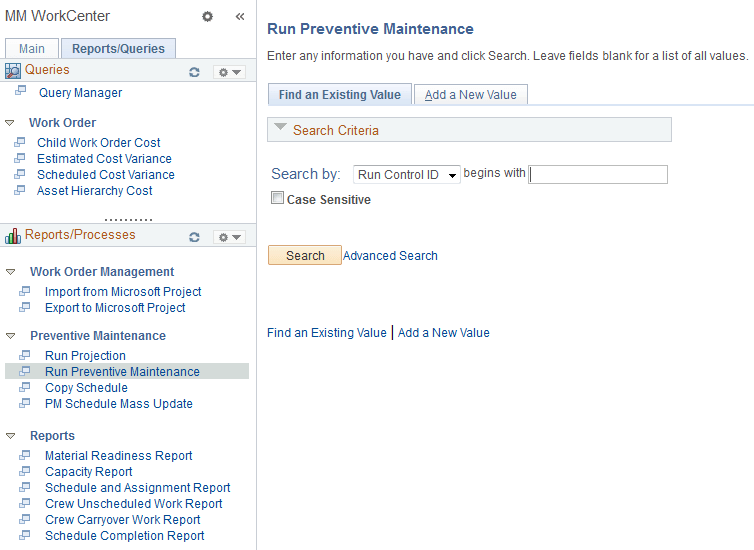
Task: Click the icon beside Schedule Completion Report
Action: click(25, 535)
